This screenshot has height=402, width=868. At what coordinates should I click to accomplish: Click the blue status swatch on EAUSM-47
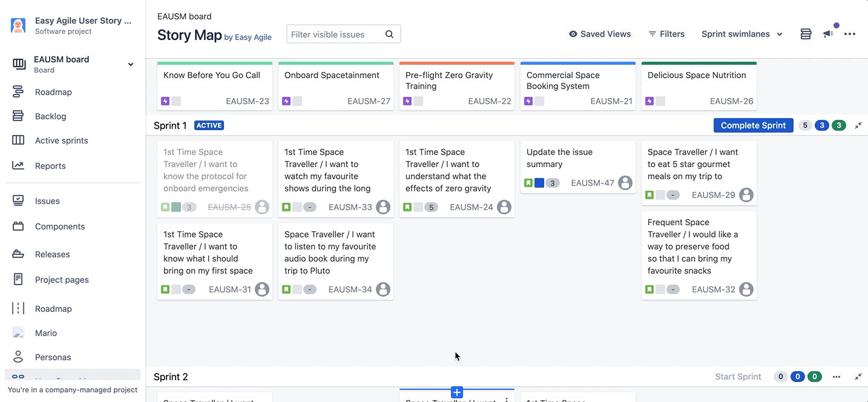(x=539, y=183)
